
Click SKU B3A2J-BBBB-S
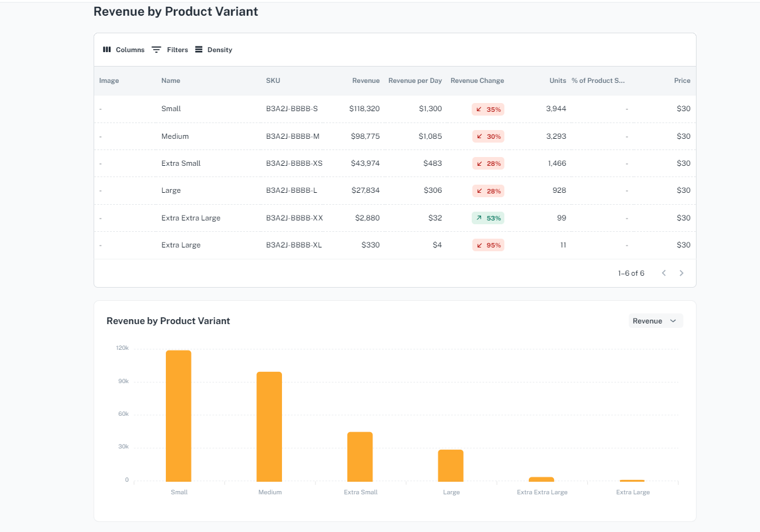pyautogui.click(x=292, y=109)
